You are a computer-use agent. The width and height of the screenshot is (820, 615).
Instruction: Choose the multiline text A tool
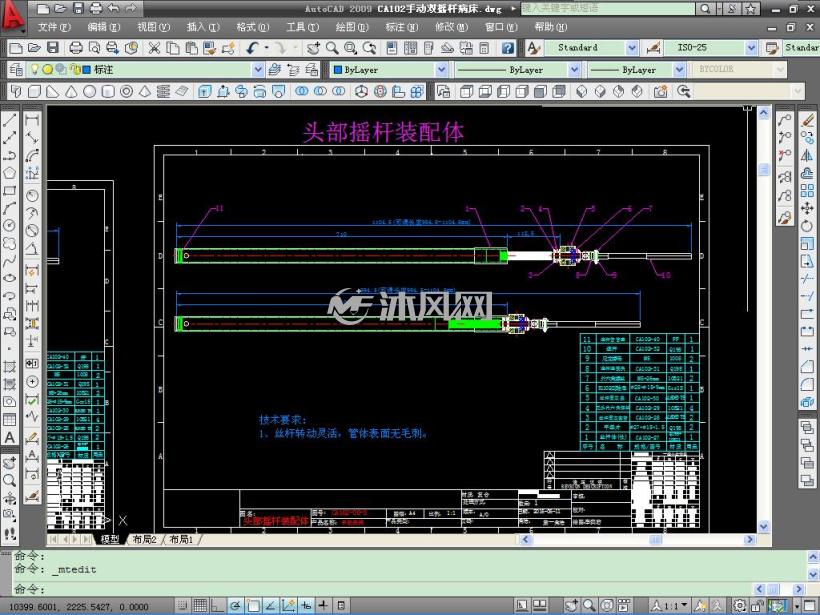9,437
